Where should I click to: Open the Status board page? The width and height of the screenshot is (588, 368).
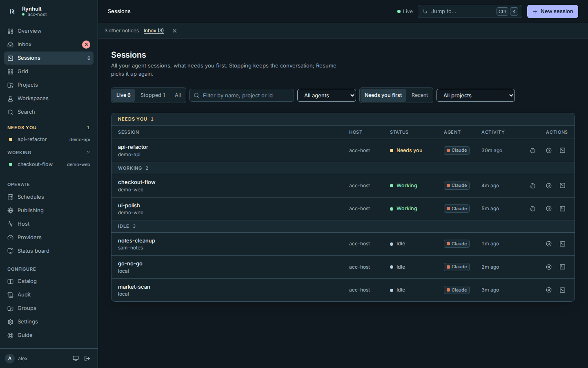(x=49, y=251)
